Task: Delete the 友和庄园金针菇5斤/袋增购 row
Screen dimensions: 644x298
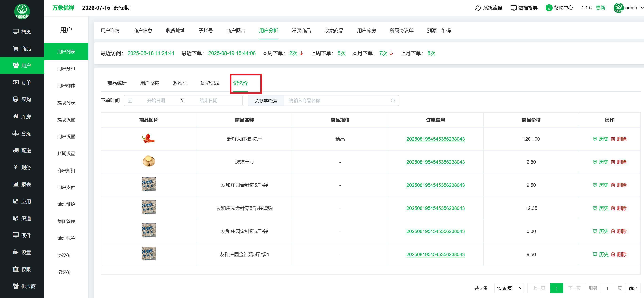Action: coord(619,208)
